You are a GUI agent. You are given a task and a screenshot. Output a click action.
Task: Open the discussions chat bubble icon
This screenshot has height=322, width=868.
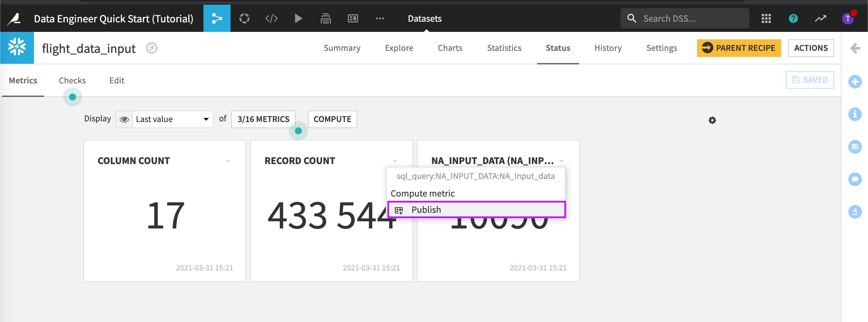point(855,179)
